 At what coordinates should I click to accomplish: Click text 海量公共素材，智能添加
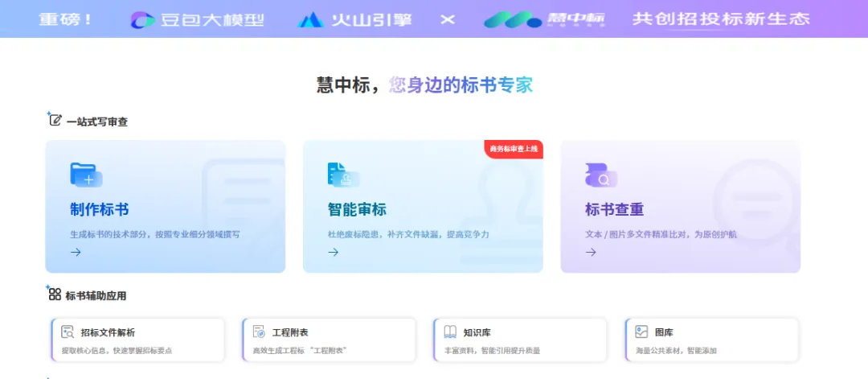tap(677, 351)
